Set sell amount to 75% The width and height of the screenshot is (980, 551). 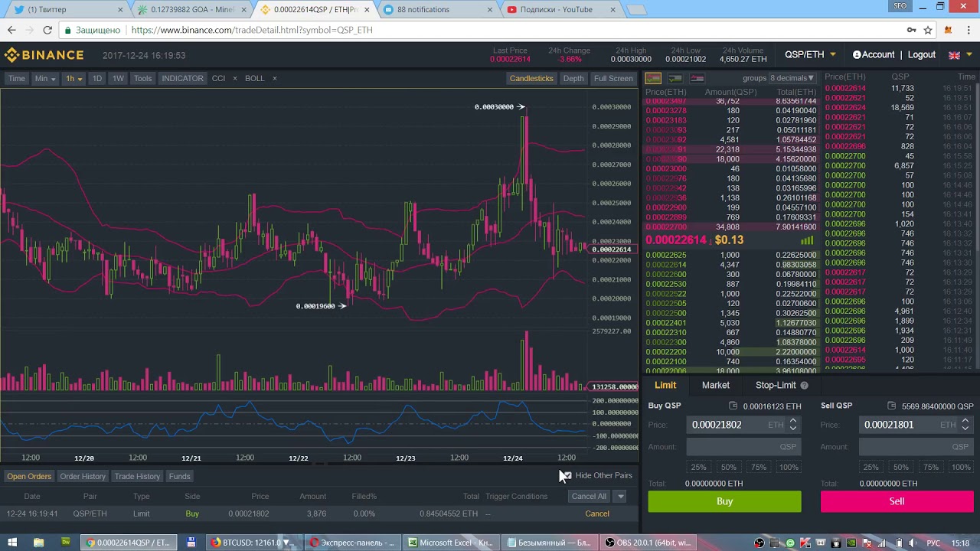(x=930, y=467)
